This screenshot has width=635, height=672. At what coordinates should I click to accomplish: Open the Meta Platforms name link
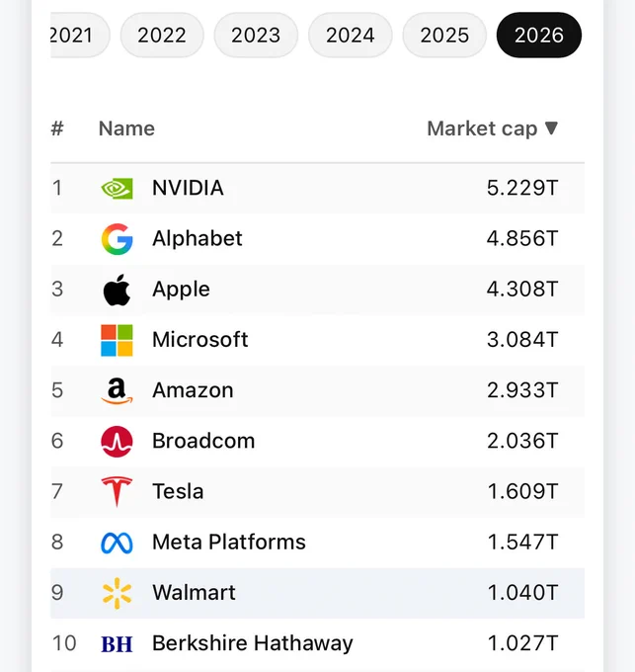point(229,542)
